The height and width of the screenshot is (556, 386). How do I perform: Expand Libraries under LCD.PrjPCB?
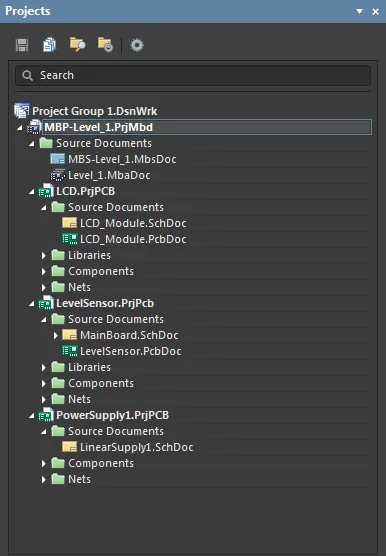click(44, 255)
